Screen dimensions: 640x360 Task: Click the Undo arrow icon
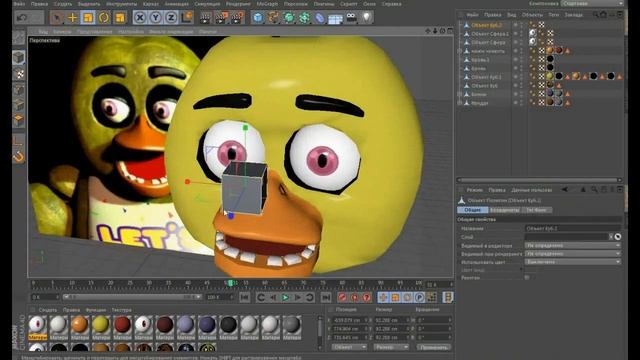tap(22, 18)
